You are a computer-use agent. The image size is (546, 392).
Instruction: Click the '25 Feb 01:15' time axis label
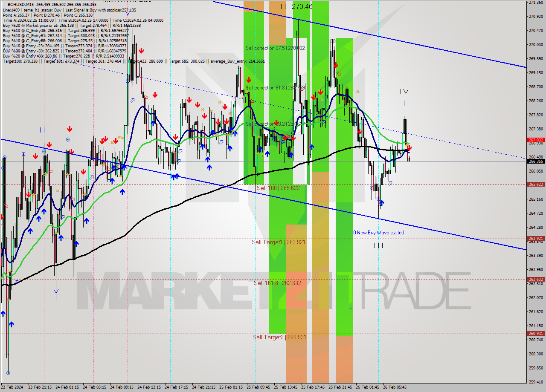(231, 387)
